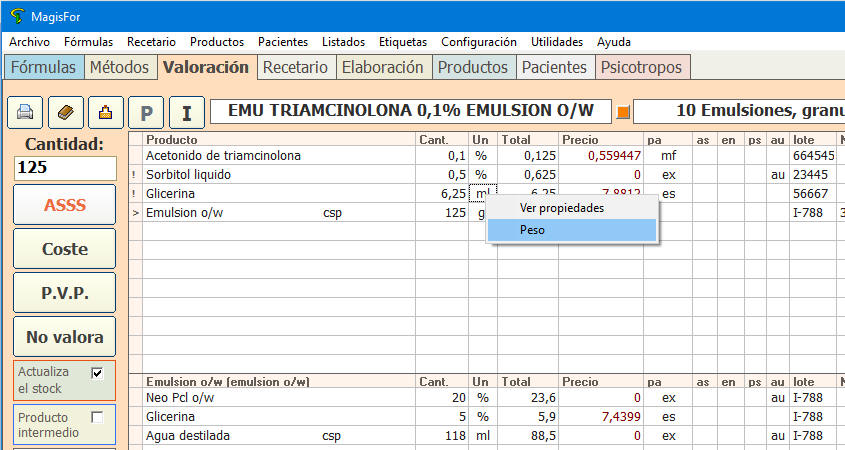
Task: Click the Coste button
Action: coord(65,249)
